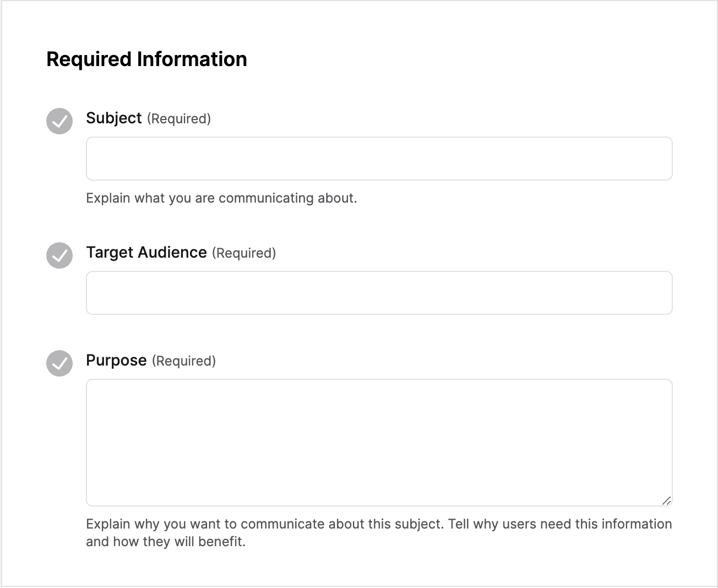Click the (Required) tag next to Target Audience
The height and width of the screenshot is (588, 718).
point(244,253)
